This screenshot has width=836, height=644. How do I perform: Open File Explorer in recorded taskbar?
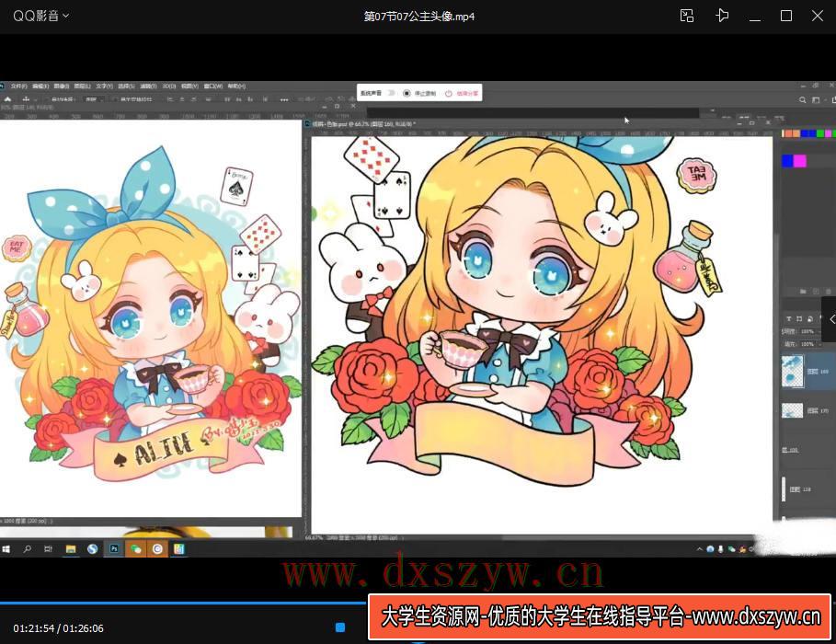[71, 549]
